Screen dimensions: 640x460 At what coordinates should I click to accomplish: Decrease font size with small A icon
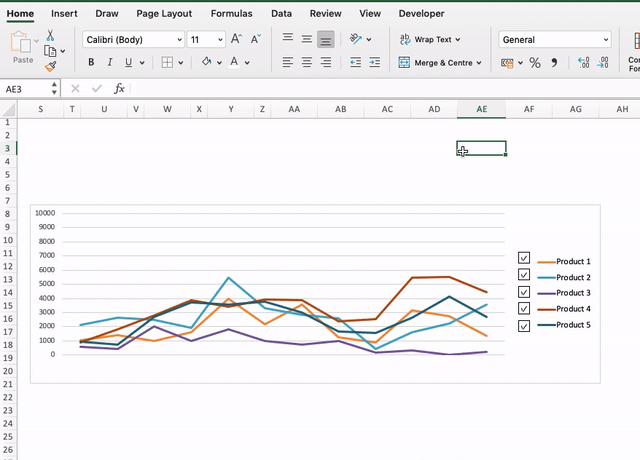point(256,39)
